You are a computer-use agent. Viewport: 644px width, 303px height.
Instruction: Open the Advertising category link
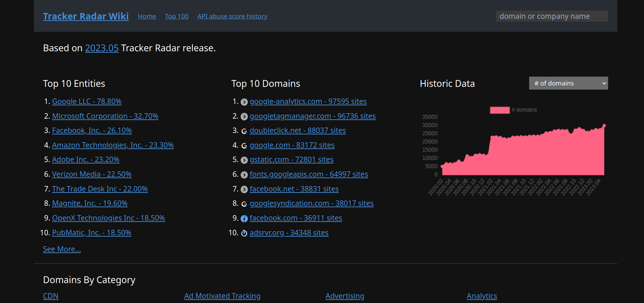tap(345, 296)
